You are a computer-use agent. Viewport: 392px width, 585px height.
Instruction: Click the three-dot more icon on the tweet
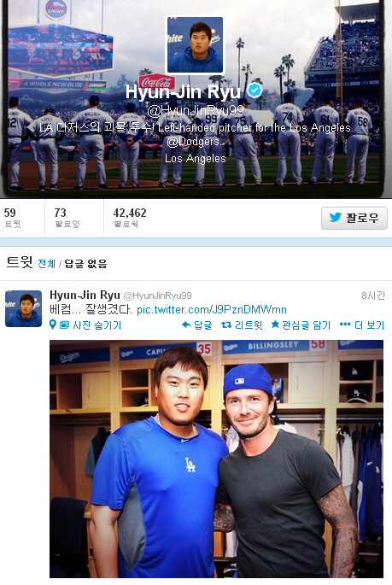[345, 325]
